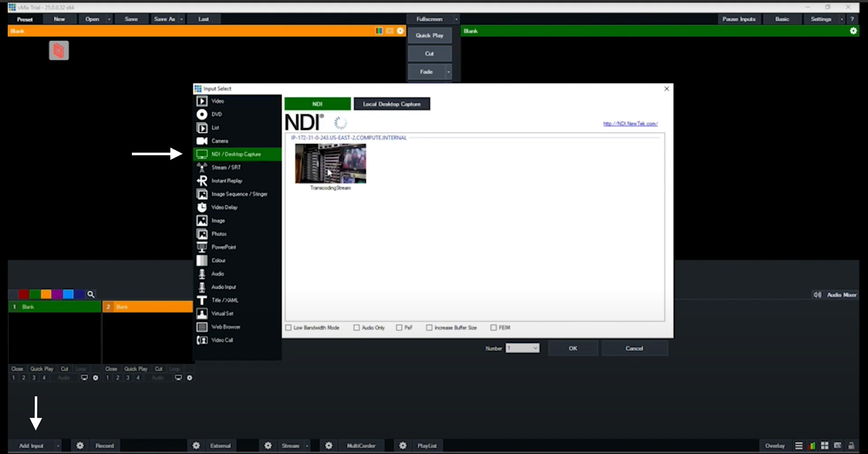Choose Image Sequence / Stinger input type
868x454 pixels.
(237, 194)
